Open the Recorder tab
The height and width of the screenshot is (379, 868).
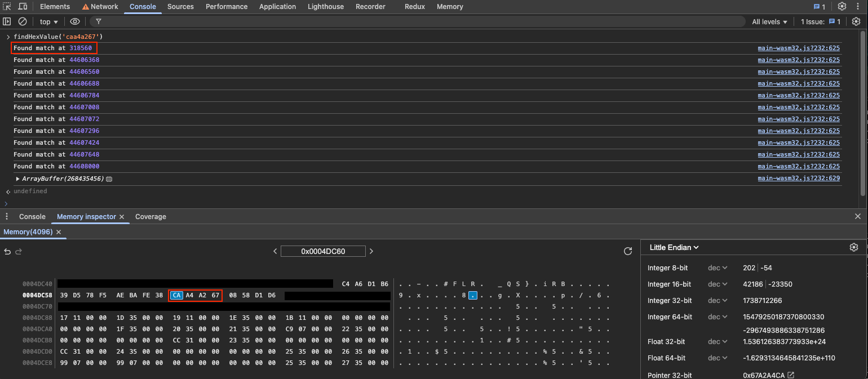(370, 7)
